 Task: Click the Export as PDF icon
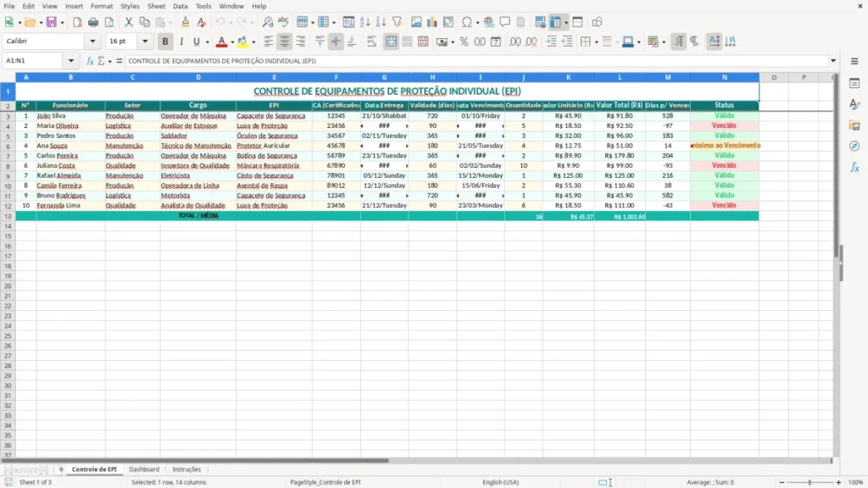77,22
